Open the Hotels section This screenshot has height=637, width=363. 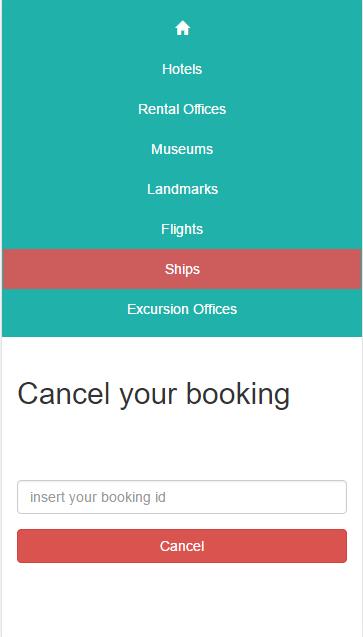coord(182,69)
